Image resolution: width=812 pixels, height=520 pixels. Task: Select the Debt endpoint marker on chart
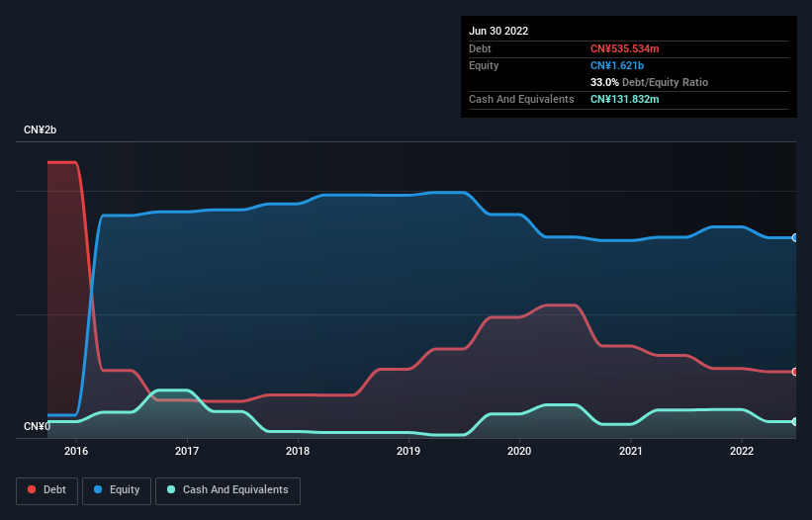(x=795, y=372)
